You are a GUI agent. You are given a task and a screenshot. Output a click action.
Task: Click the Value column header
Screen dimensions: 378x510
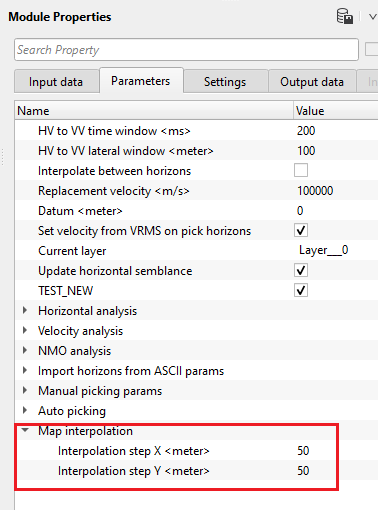[336, 111]
